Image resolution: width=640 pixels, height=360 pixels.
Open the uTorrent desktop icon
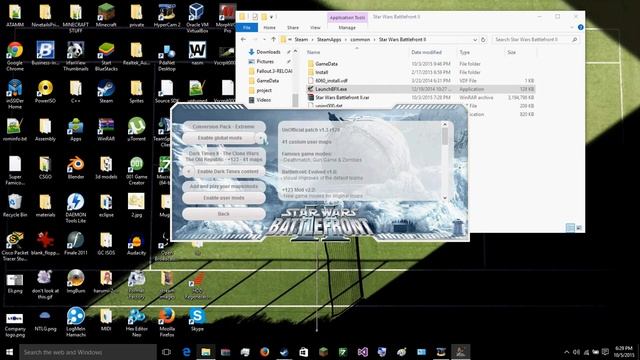(136, 130)
